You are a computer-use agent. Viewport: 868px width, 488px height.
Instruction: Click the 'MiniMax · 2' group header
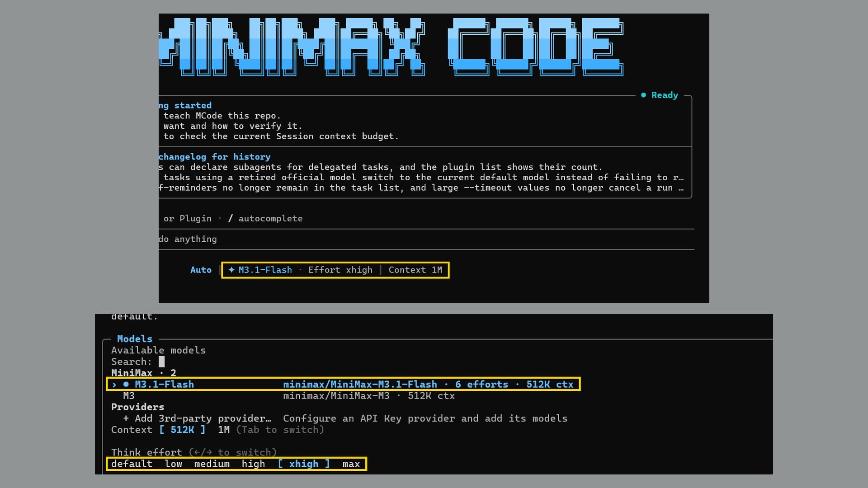pos(144,373)
